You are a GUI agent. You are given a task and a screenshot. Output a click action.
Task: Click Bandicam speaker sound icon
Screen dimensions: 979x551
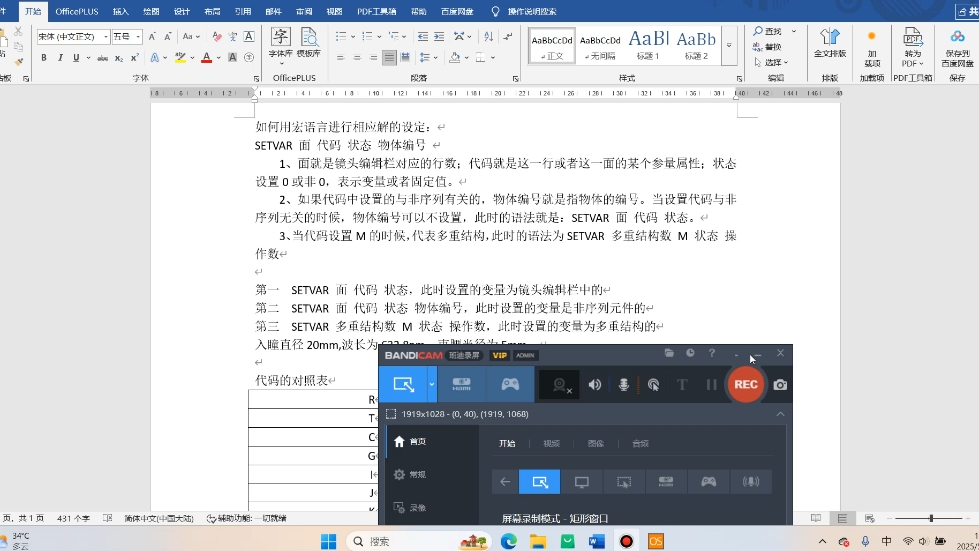[594, 384]
